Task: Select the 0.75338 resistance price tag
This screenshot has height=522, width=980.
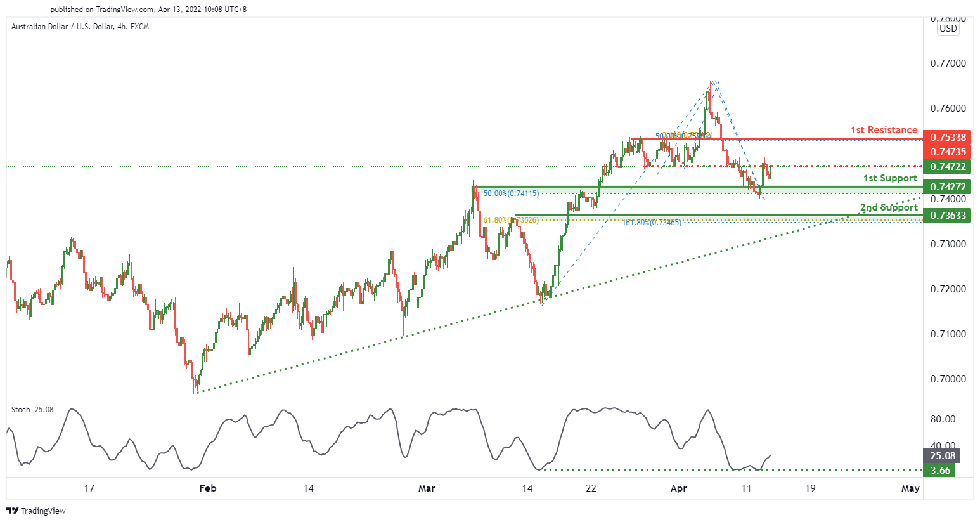Action: (x=948, y=138)
